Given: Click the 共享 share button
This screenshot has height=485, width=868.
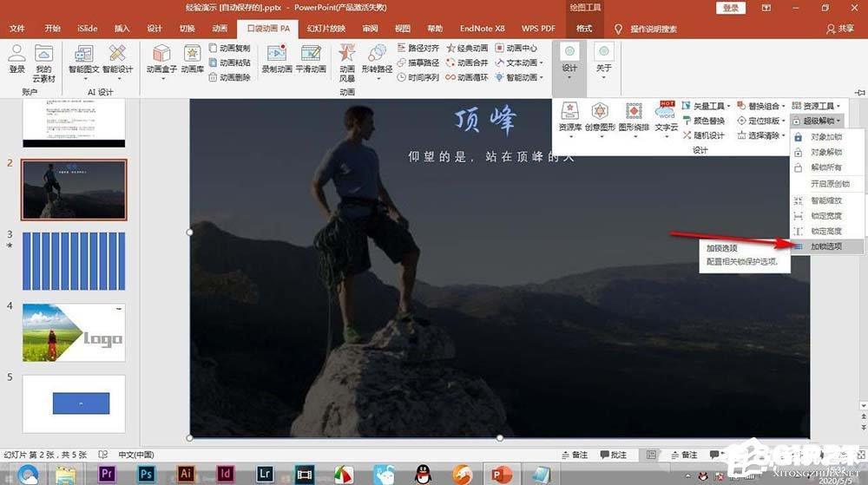Looking at the screenshot, I should click(839, 29).
